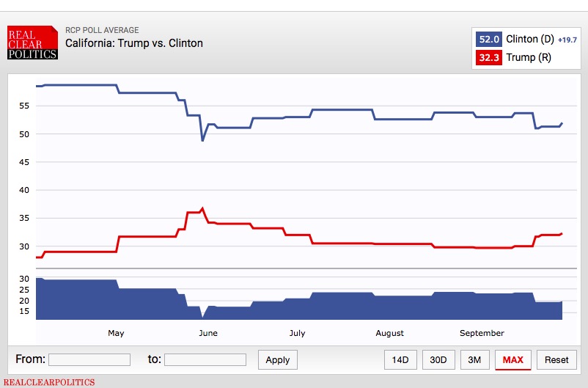
Task: Click the August label on the timeline
Action: 389,333
